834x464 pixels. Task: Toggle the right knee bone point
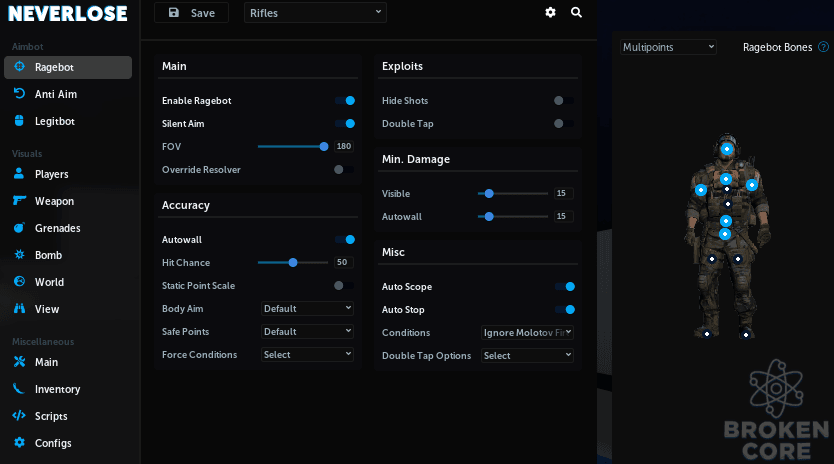(738, 259)
